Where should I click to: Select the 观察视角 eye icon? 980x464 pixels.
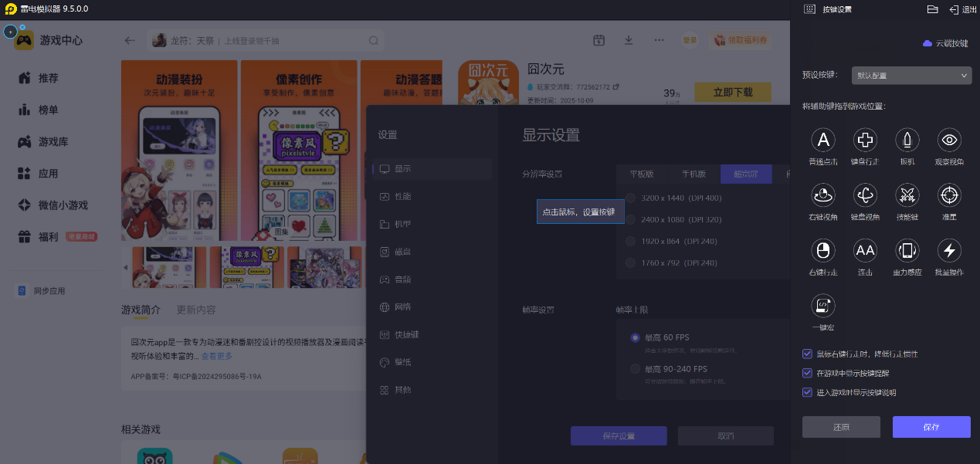pos(948,140)
